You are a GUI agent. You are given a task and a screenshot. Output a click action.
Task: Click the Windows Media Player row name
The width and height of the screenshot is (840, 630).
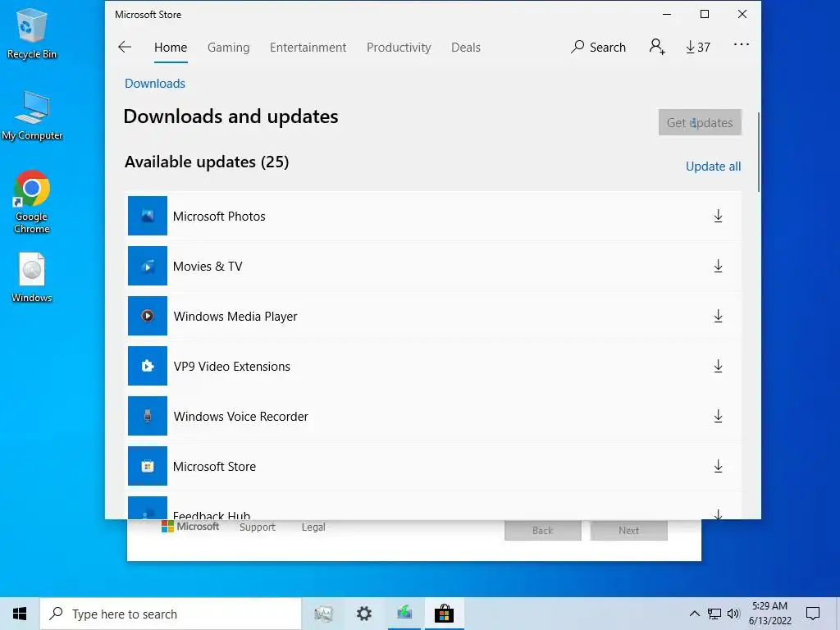(x=235, y=316)
